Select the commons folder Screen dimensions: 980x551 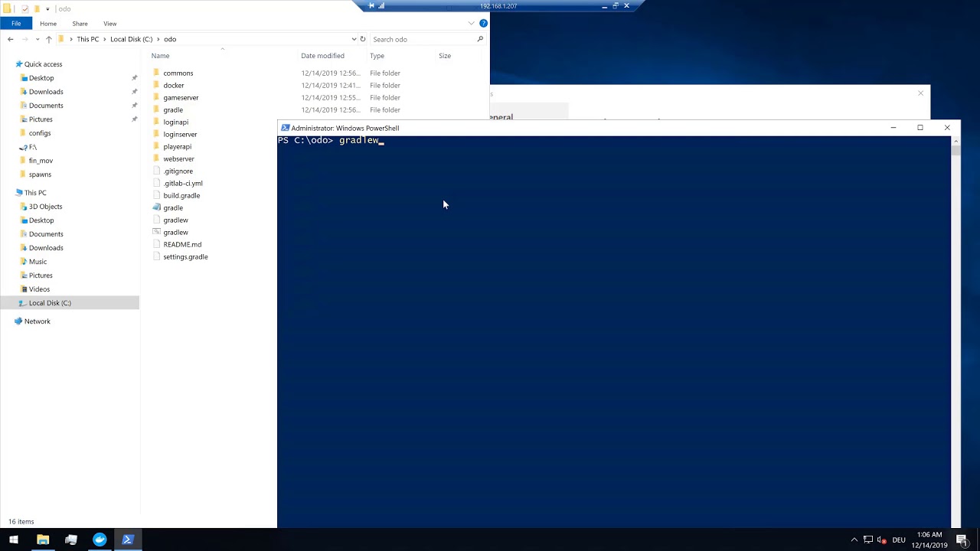click(x=178, y=73)
